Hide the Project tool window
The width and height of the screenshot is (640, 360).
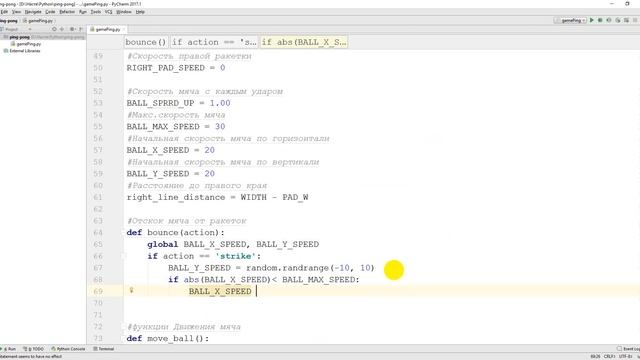(81, 29)
